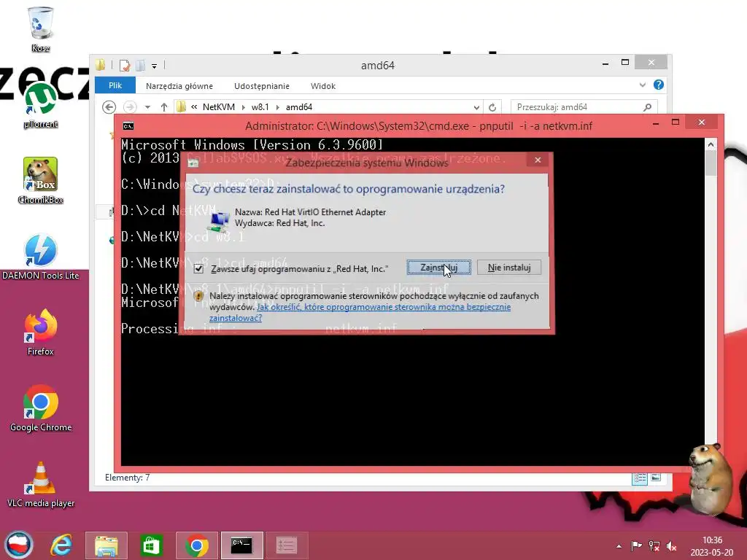The height and width of the screenshot is (560, 747).
Task: Switch to File Explorer taskbar button
Action: [107, 545]
